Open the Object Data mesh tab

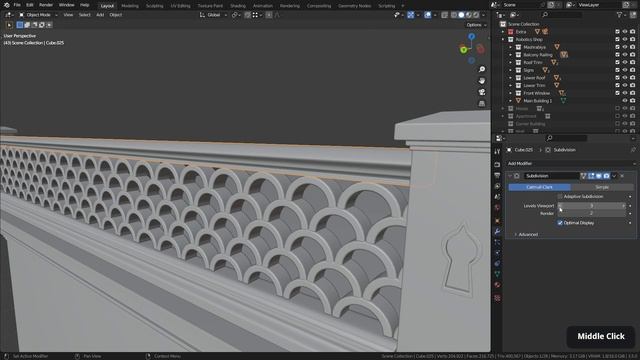(497, 274)
